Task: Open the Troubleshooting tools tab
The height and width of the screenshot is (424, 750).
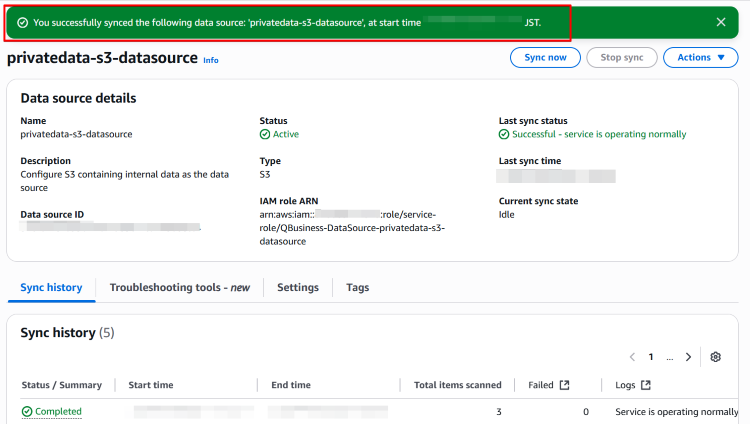Action: (179, 288)
